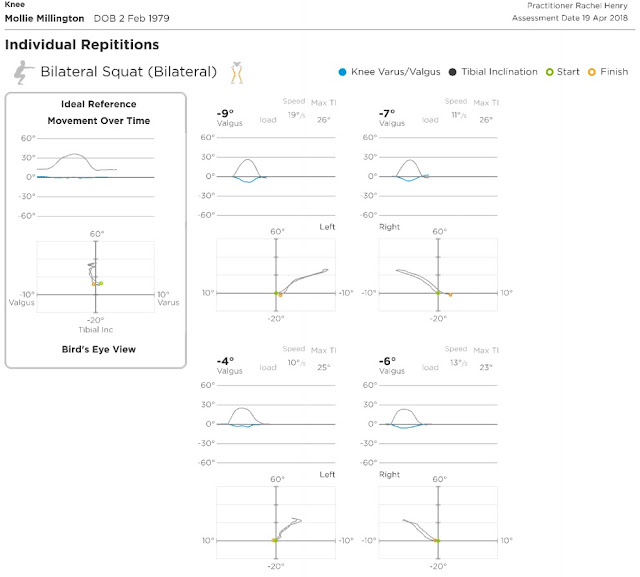Click the green start marker on top Left plot

(276, 293)
